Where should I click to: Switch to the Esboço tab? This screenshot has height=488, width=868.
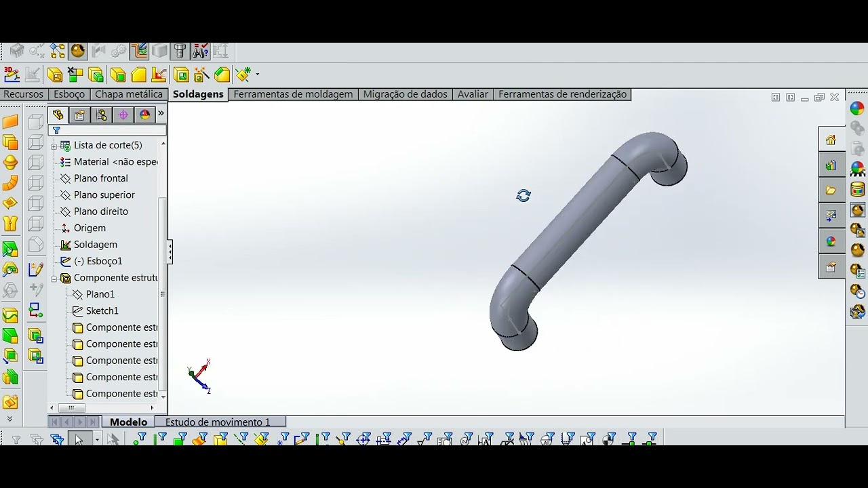(x=69, y=94)
